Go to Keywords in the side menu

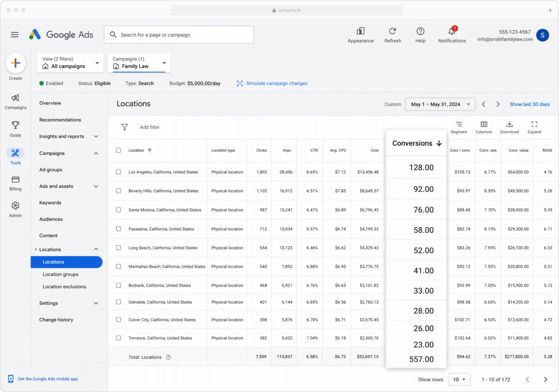click(50, 203)
